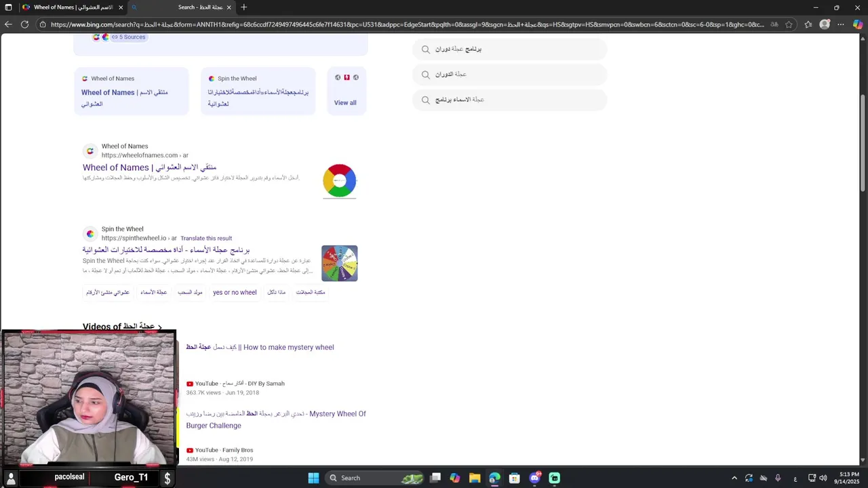Close the Search - Bing tab
868x488 pixels.
click(x=229, y=7)
